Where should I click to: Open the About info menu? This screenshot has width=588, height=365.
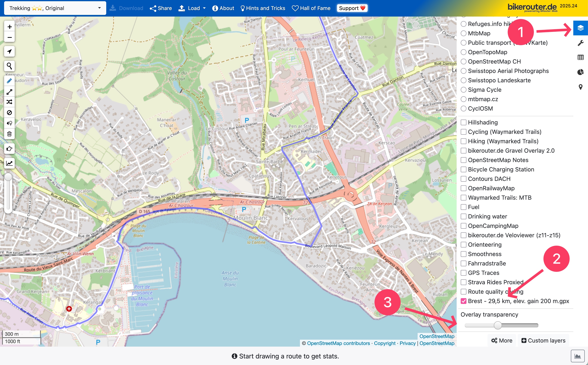[223, 8]
